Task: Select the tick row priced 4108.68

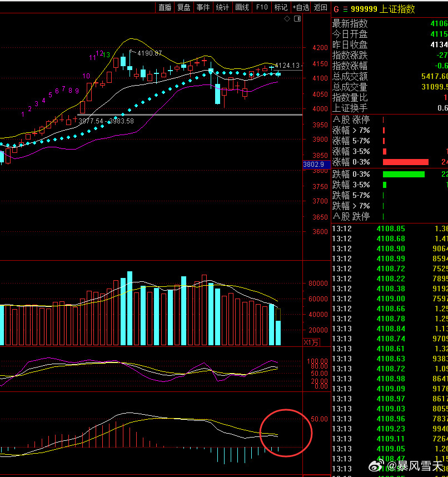Action: click(x=390, y=239)
